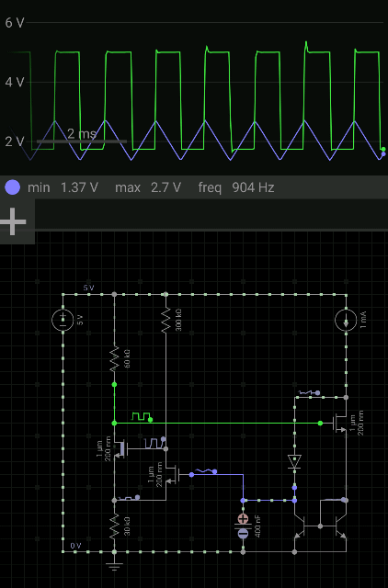This screenshot has height=588, width=388.
Task: Tap green square-wave probe on green wire
Action: click(143, 416)
